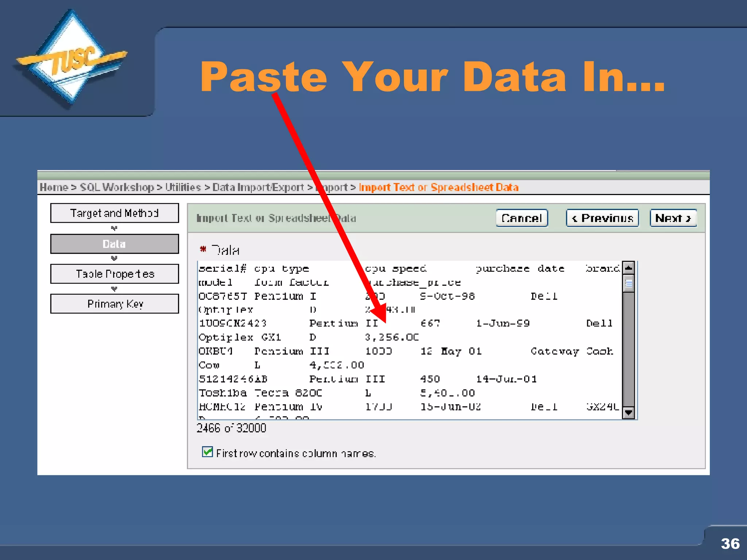The width and height of the screenshot is (747, 560).
Task: Open the Target and Method step
Action: (115, 213)
